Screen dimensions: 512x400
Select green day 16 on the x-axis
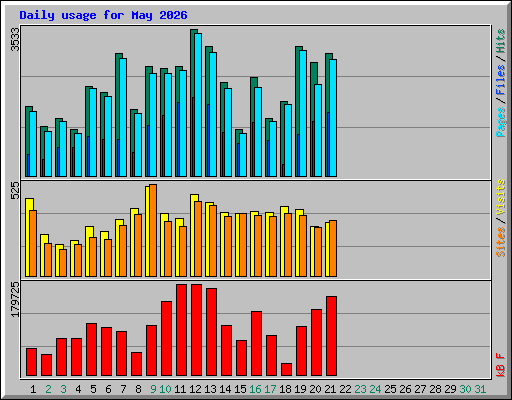click(x=255, y=389)
